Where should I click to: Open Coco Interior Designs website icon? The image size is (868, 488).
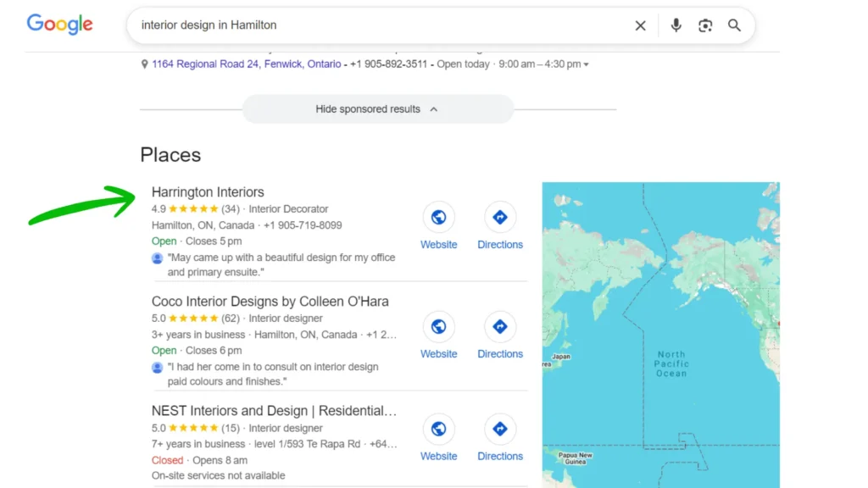click(x=438, y=327)
